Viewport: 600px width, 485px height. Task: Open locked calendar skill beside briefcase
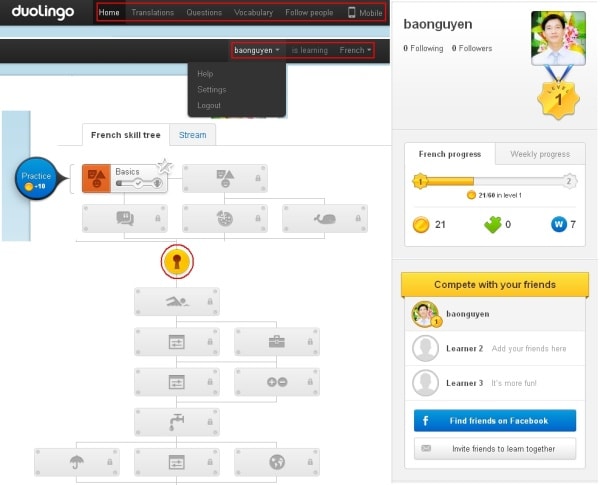pos(177,341)
